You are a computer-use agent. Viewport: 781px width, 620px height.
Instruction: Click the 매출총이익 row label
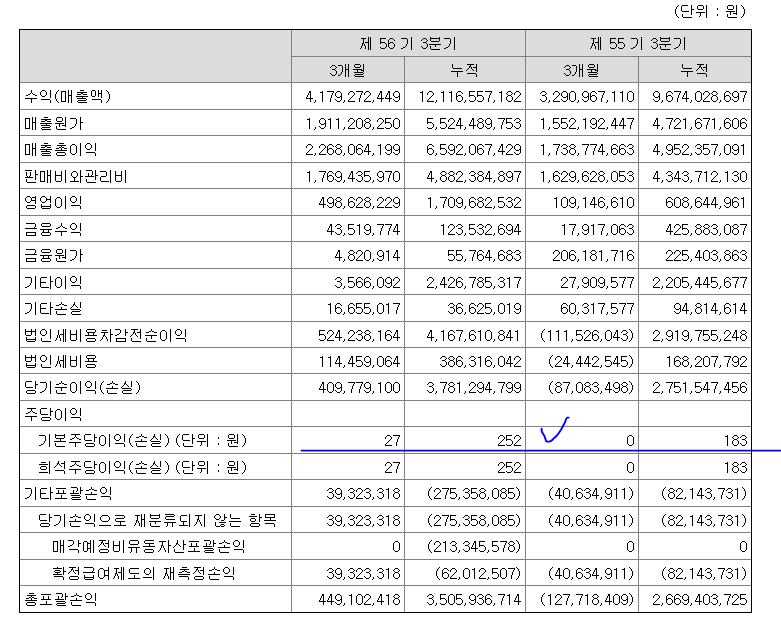(60, 149)
